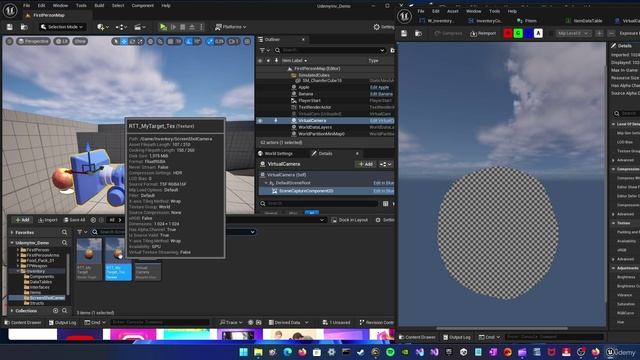
Task: Save the texture in Texture Editor window
Action: click(x=404, y=33)
